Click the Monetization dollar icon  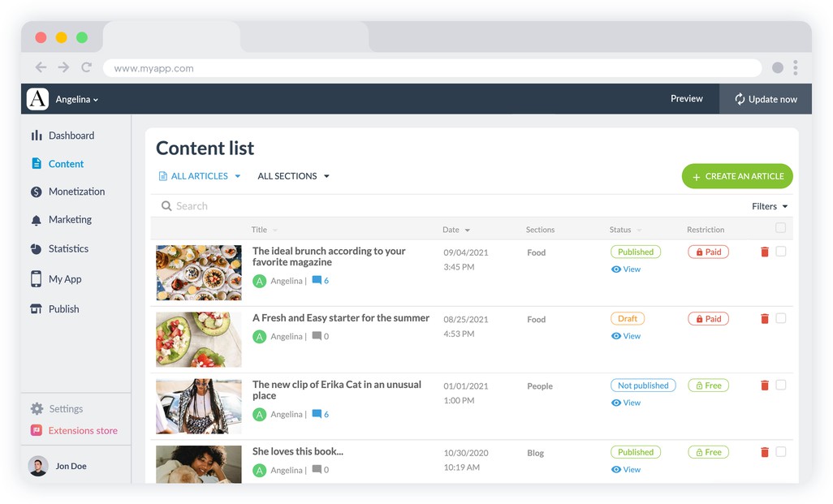tap(37, 192)
